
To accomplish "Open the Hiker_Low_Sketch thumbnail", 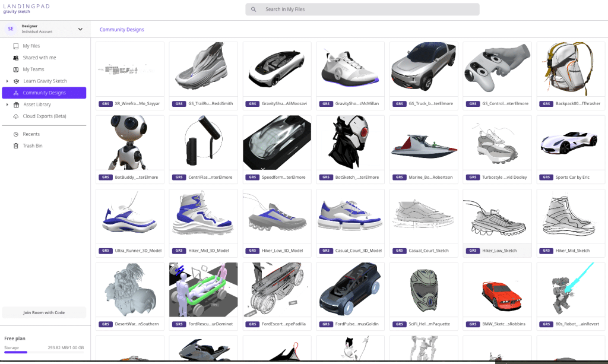I will coord(497,216).
